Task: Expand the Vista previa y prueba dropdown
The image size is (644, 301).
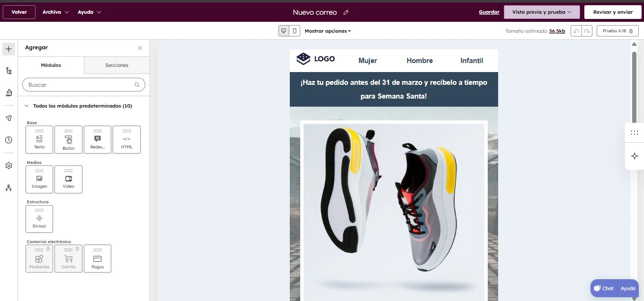Action: 541,12
